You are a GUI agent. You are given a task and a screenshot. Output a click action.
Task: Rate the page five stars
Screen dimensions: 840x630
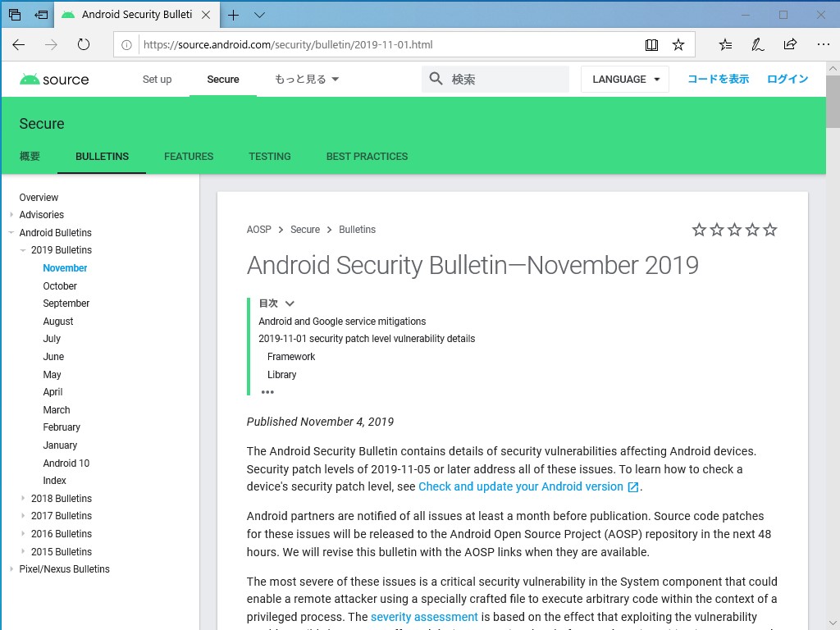coord(769,230)
